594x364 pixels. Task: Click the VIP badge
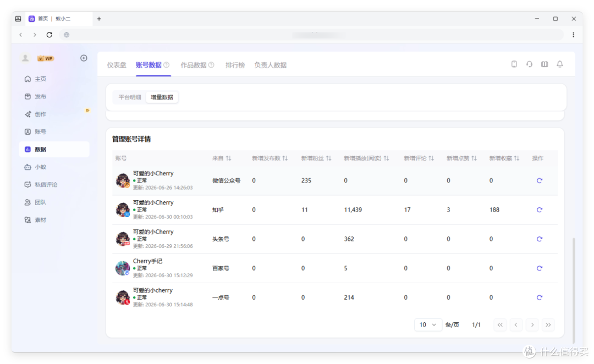pyautogui.click(x=46, y=58)
